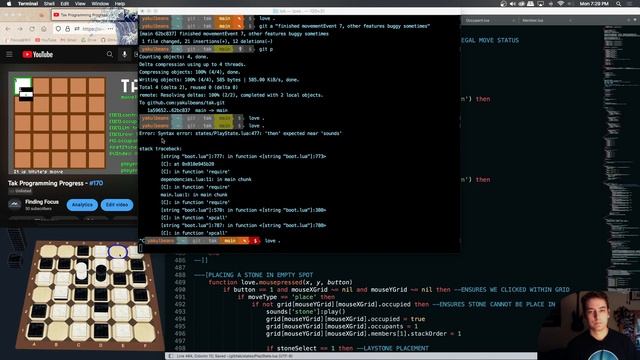Open the View menu in menu bar
Image resolution: width=640 pixels, height=360 pixels.
[x=80, y=4]
